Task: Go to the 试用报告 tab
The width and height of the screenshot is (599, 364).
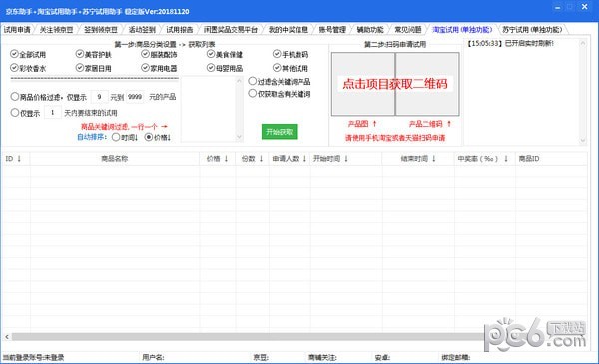Action: click(180, 29)
